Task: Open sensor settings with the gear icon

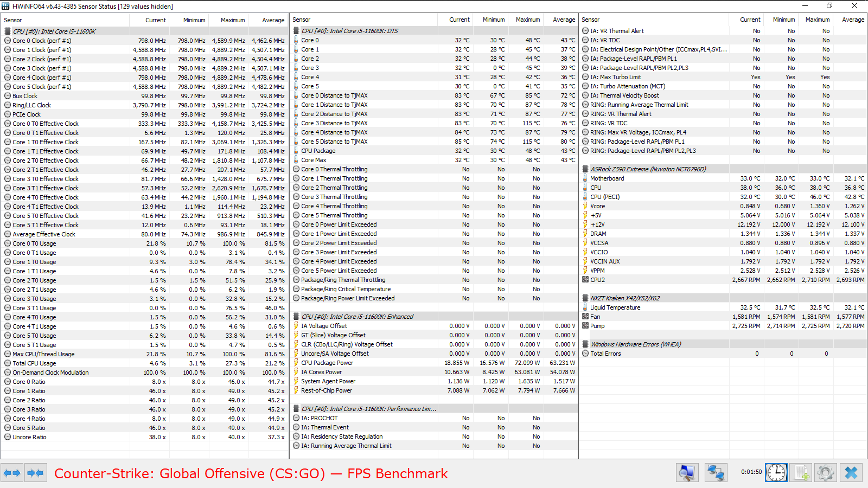Action: click(826, 473)
